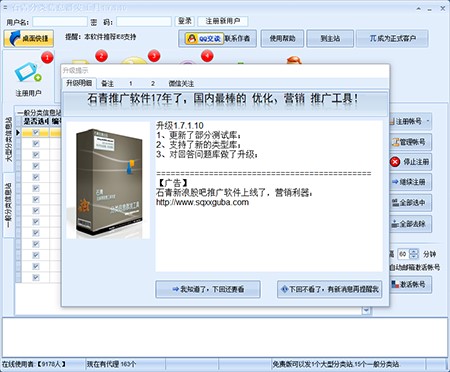Select 一般分类信息站 vertical tab

(9, 205)
